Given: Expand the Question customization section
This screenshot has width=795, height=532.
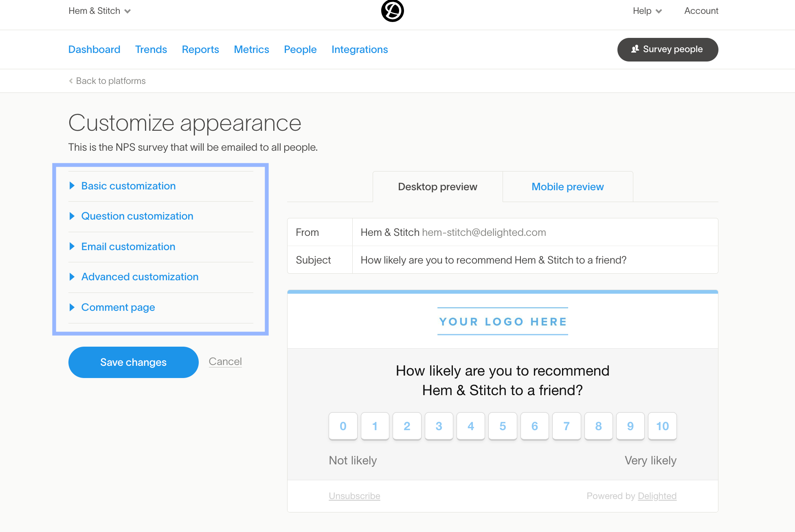Looking at the screenshot, I should pos(137,216).
